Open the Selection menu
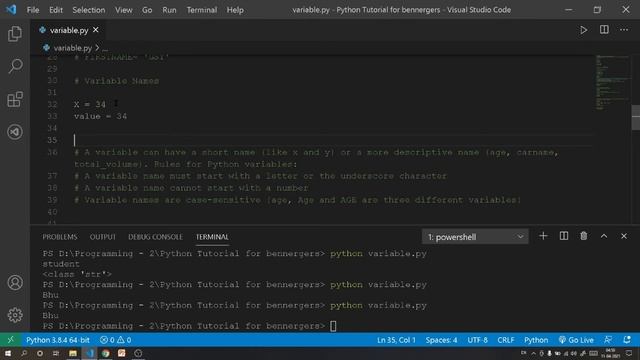Screen dimensions: 640x360 point(89,10)
